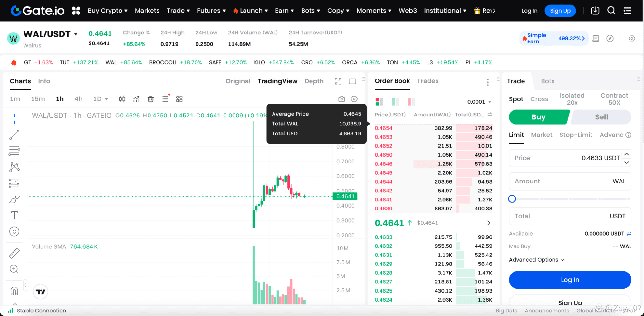Image resolution: width=644 pixels, height=316 pixels.
Task: Open chart settings hexagon icon
Action: tap(354, 99)
